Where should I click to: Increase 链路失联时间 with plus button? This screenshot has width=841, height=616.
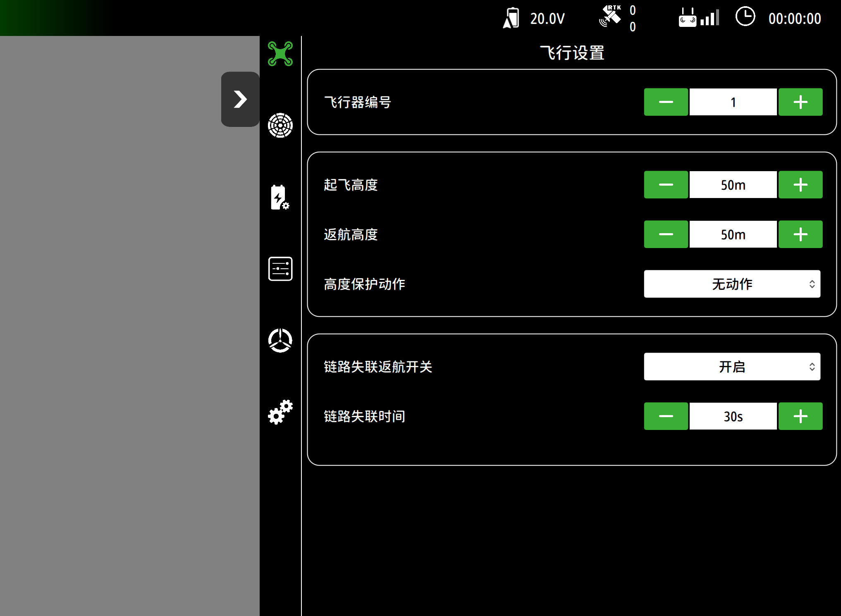pos(800,416)
